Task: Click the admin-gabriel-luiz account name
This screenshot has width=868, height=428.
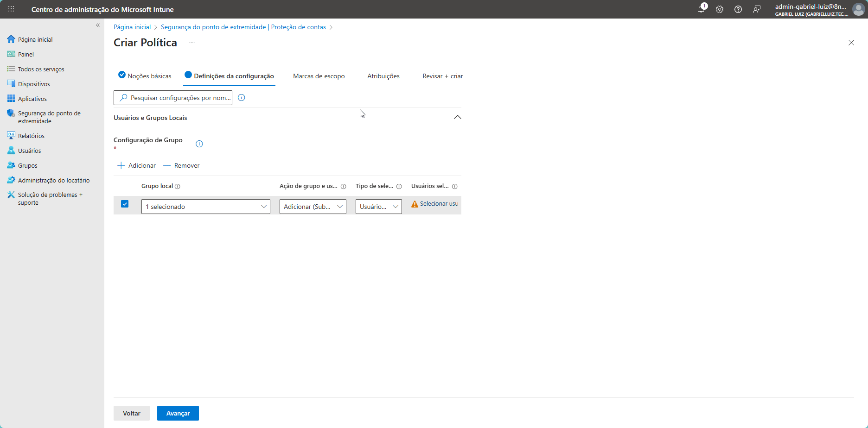Action: click(811, 6)
